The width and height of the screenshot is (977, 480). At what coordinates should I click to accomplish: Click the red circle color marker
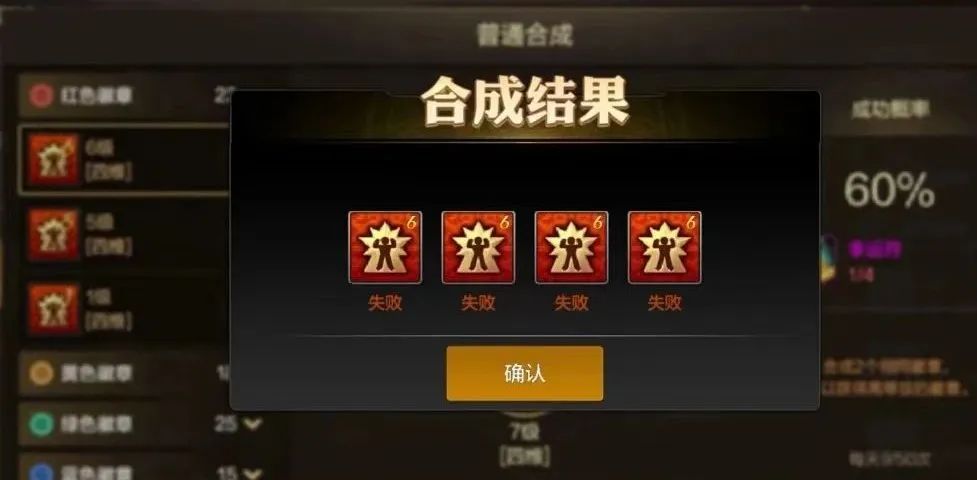[x=41, y=96]
